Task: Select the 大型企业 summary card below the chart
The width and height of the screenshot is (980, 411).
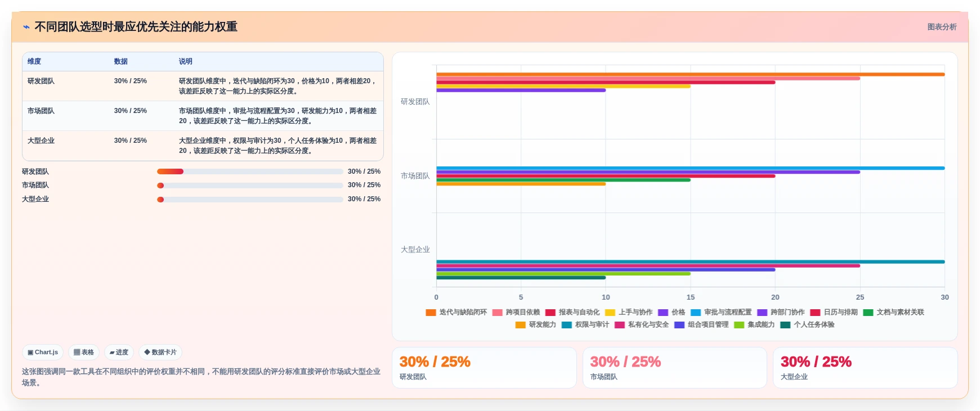Action: tap(865, 368)
